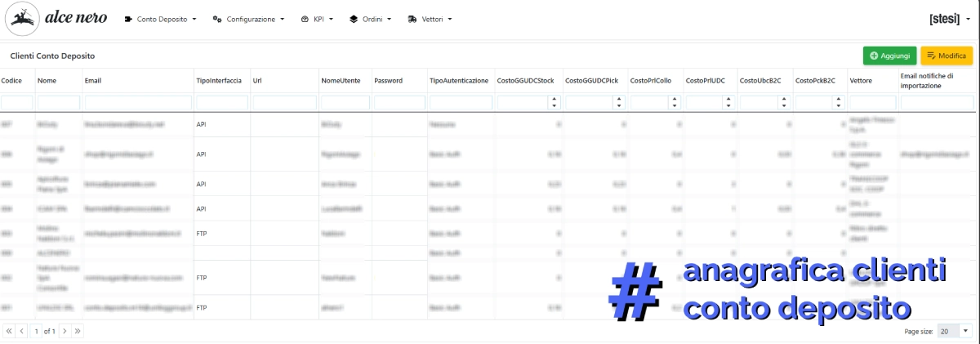Screen dimensions: 980x344
Task: Go to previous page of results
Action: [22, 331]
